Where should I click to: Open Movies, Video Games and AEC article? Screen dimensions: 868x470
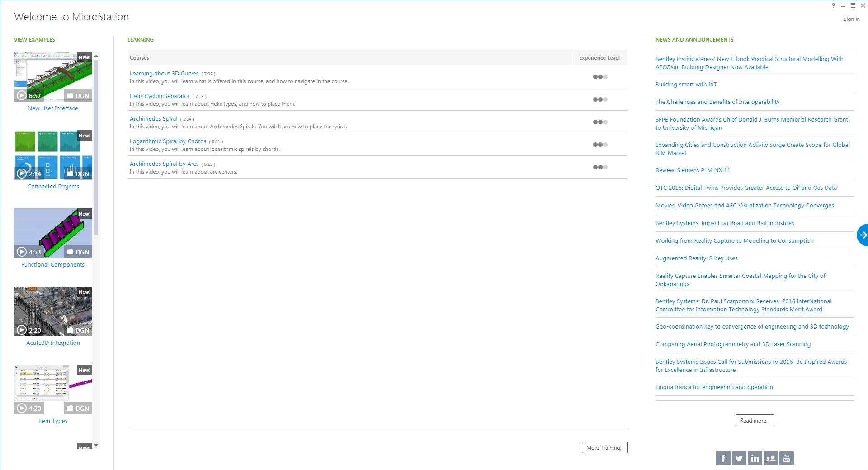click(745, 205)
